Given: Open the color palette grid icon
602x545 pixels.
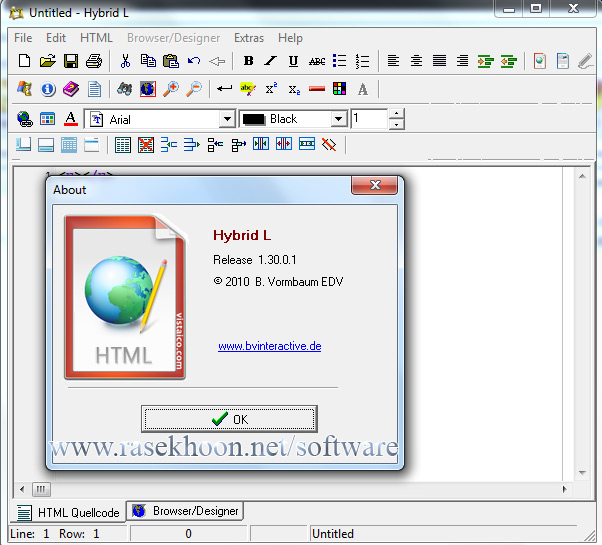Looking at the screenshot, I should [x=340, y=89].
